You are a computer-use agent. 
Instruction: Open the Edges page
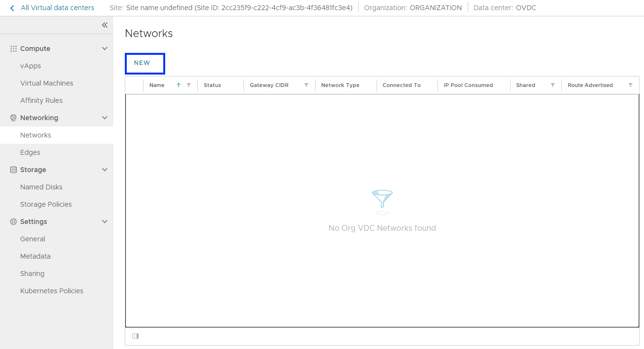30,152
